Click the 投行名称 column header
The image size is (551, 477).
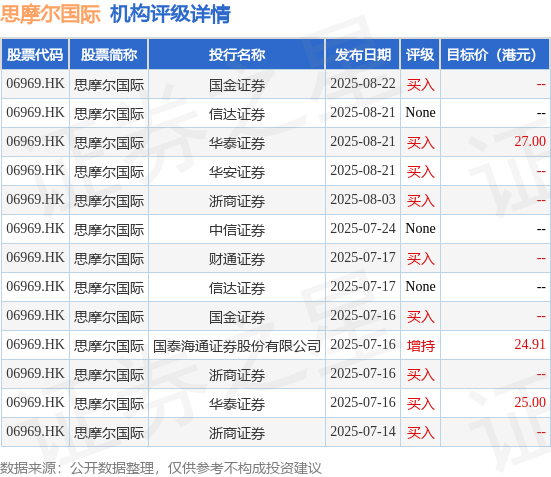(x=237, y=54)
